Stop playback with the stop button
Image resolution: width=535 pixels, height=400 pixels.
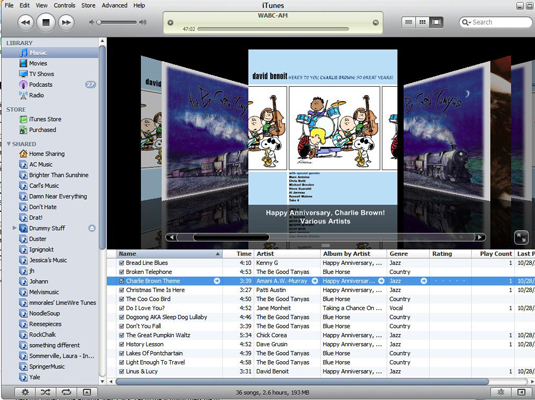[46, 23]
